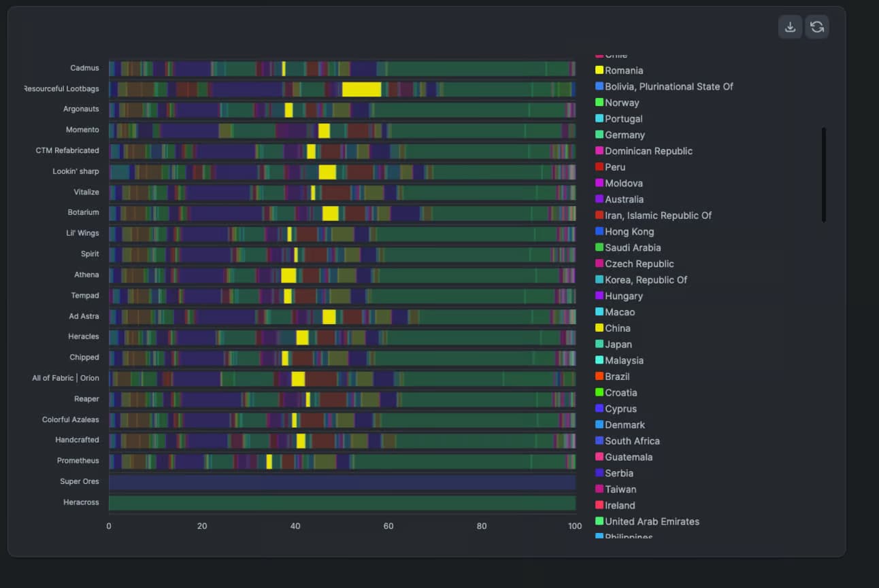The width and height of the screenshot is (879, 588).
Task: Refresh the chart data
Action: (816, 27)
